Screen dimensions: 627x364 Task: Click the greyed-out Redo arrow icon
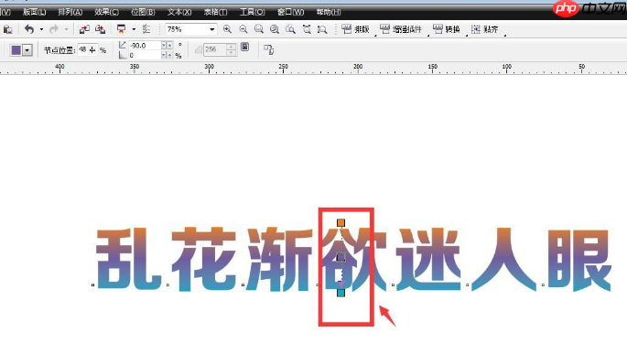(54, 29)
